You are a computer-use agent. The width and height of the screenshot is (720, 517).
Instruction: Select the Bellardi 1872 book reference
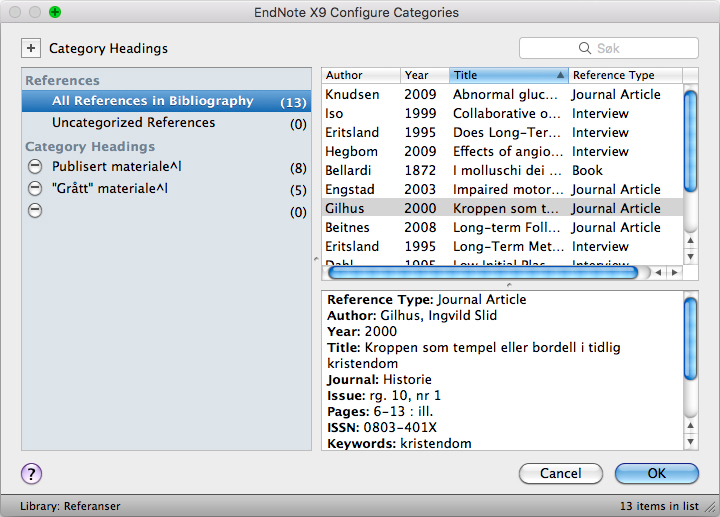tap(502, 170)
